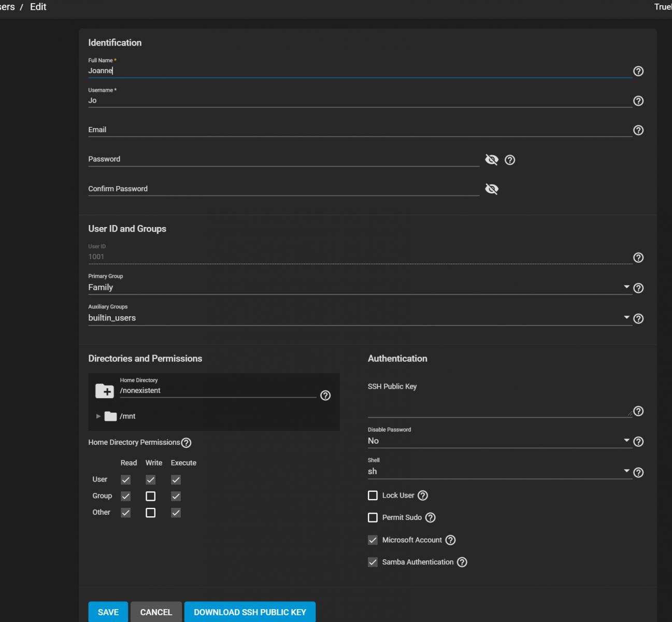This screenshot has height=622, width=672.
Task: Open the Primary Group dropdown
Action: pyautogui.click(x=360, y=287)
